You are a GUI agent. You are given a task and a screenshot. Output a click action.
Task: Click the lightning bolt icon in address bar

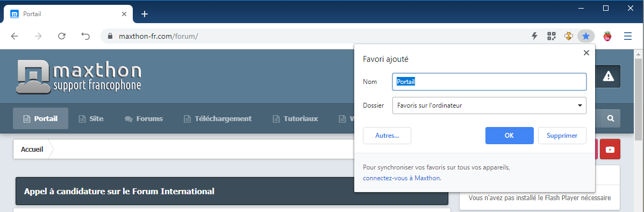tap(534, 36)
